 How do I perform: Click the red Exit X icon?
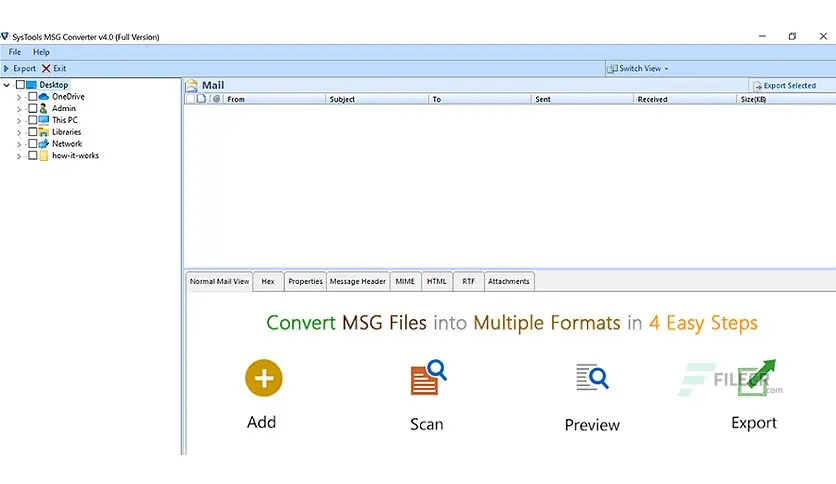coord(46,68)
